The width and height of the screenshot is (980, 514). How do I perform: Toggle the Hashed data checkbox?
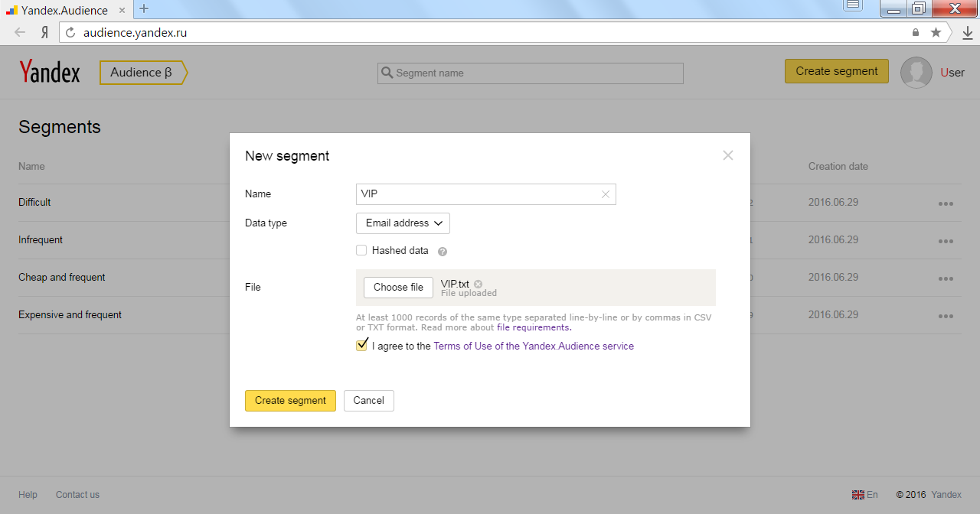pyautogui.click(x=361, y=250)
